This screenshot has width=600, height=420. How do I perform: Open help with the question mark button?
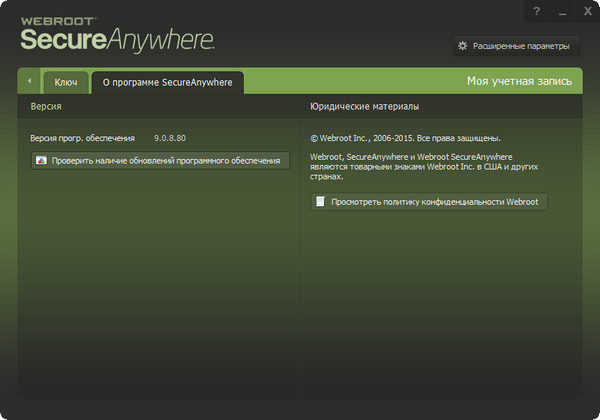pos(537,10)
